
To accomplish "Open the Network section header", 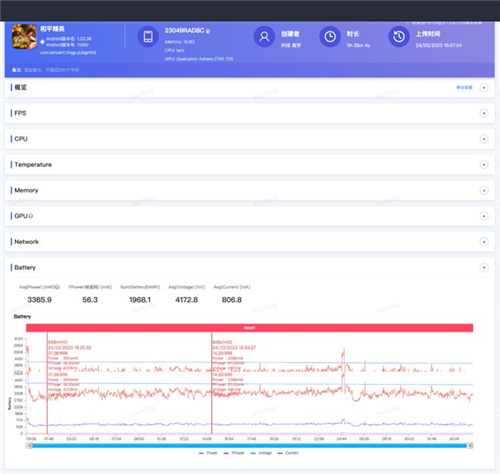I will (x=249, y=242).
